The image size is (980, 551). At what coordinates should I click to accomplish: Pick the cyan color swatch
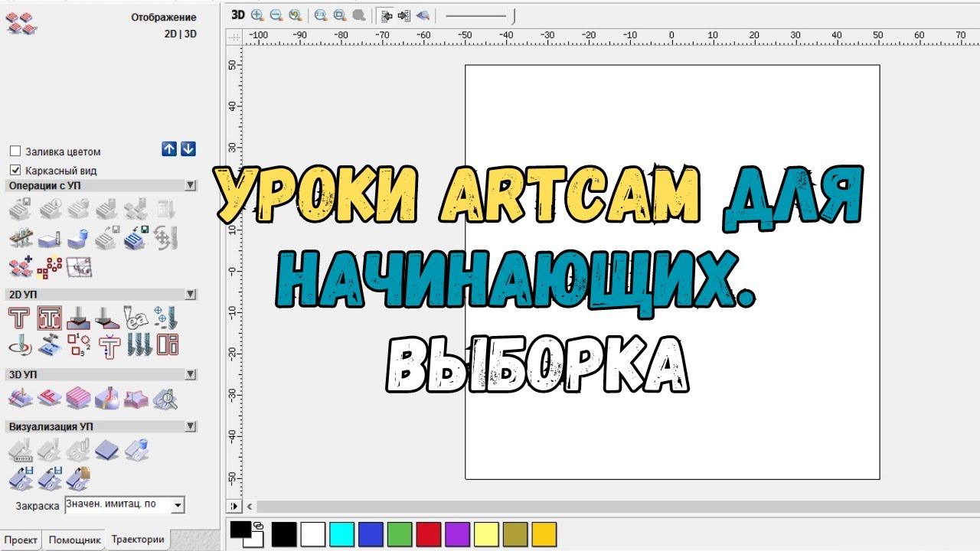click(341, 534)
